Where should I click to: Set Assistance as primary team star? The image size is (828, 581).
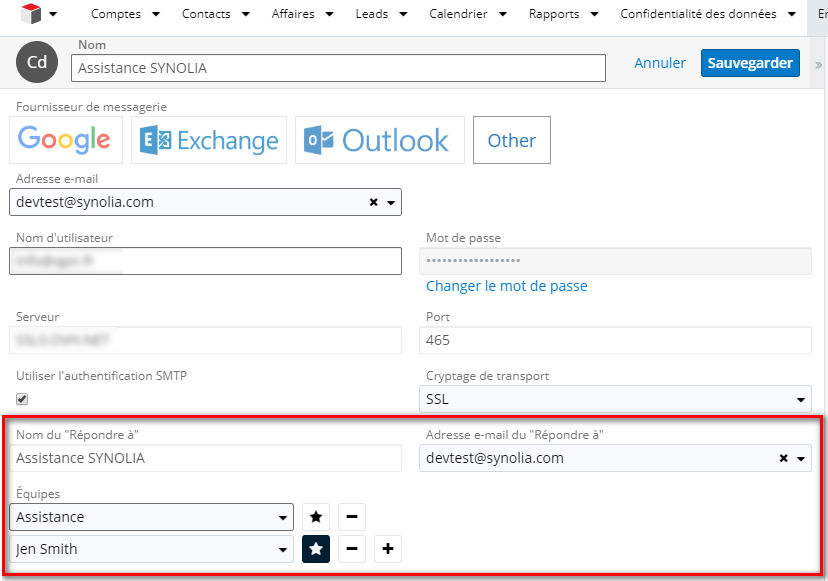pos(316,517)
